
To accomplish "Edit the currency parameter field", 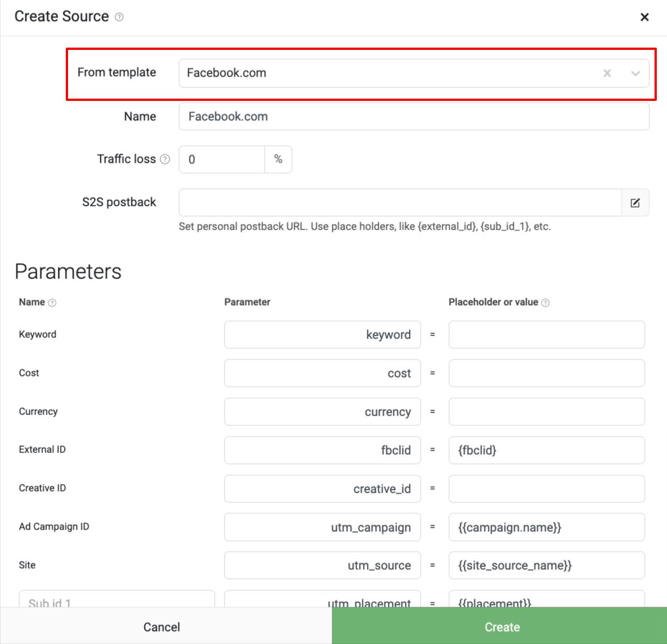I will (322, 412).
